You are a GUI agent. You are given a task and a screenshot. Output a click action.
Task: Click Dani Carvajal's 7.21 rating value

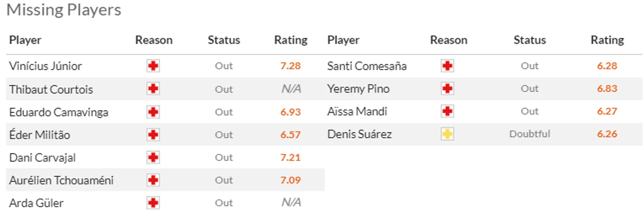tap(290, 157)
